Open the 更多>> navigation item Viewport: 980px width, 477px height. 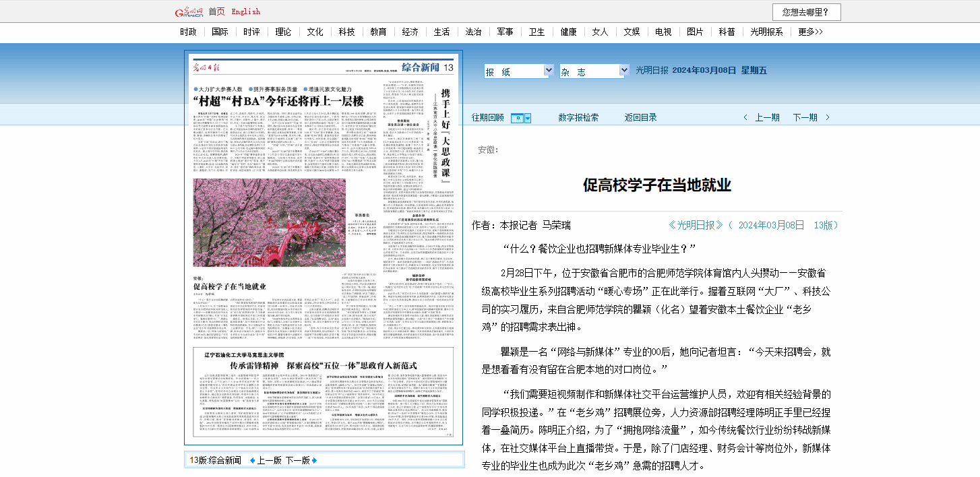(x=810, y=32)
